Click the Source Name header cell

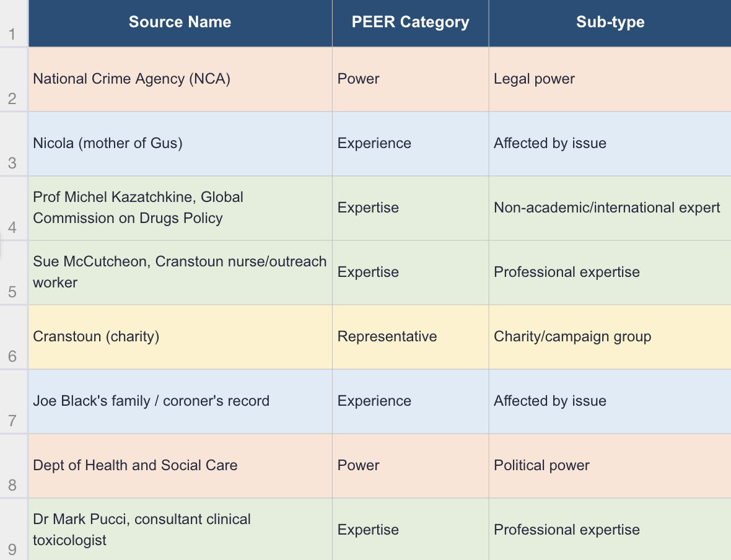coord(180,22)
